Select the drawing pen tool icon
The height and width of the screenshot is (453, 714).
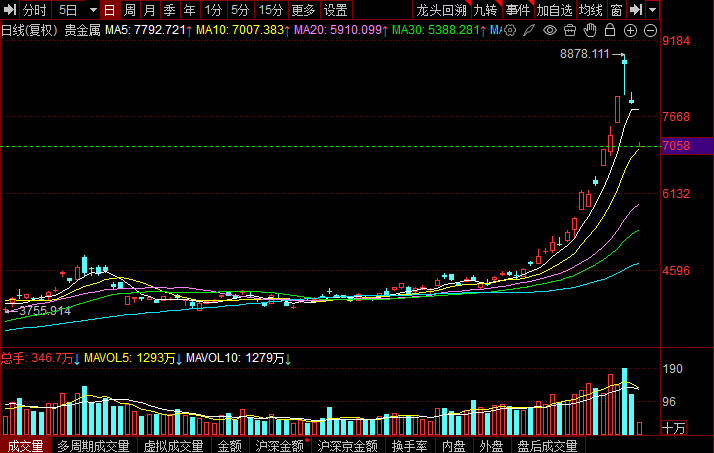tap(529, 31)
